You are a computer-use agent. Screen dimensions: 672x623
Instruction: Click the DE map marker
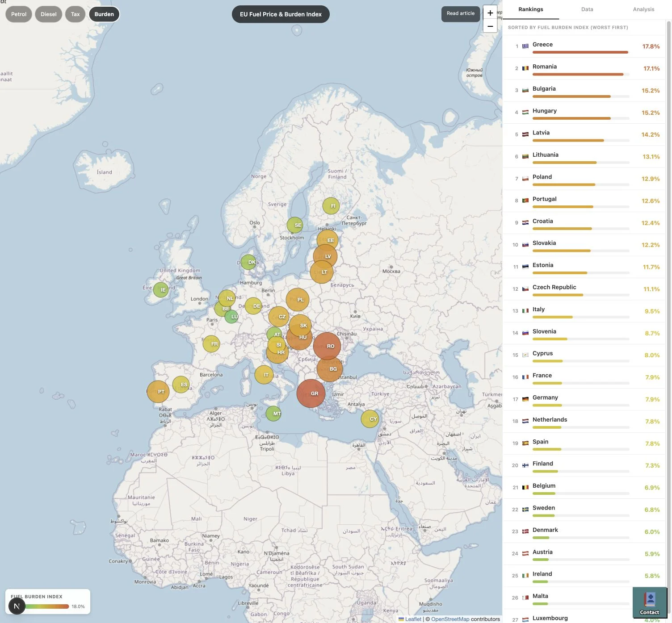coord(253,306)
